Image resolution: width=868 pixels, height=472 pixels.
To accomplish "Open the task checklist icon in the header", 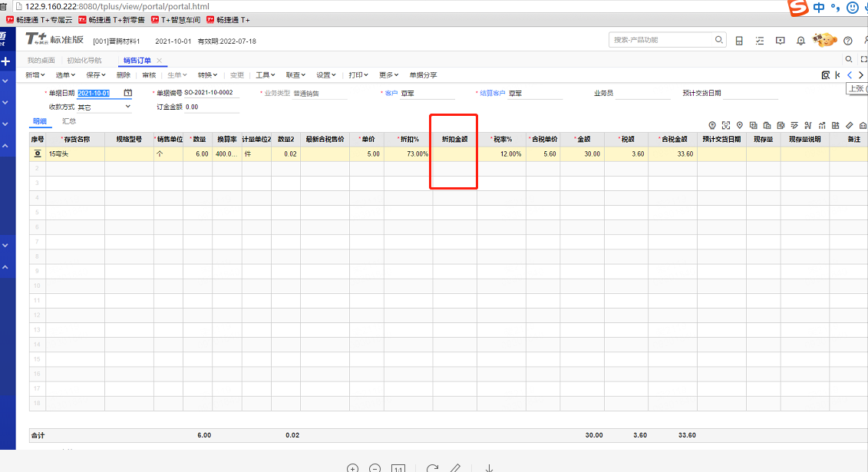I will 760,41.
